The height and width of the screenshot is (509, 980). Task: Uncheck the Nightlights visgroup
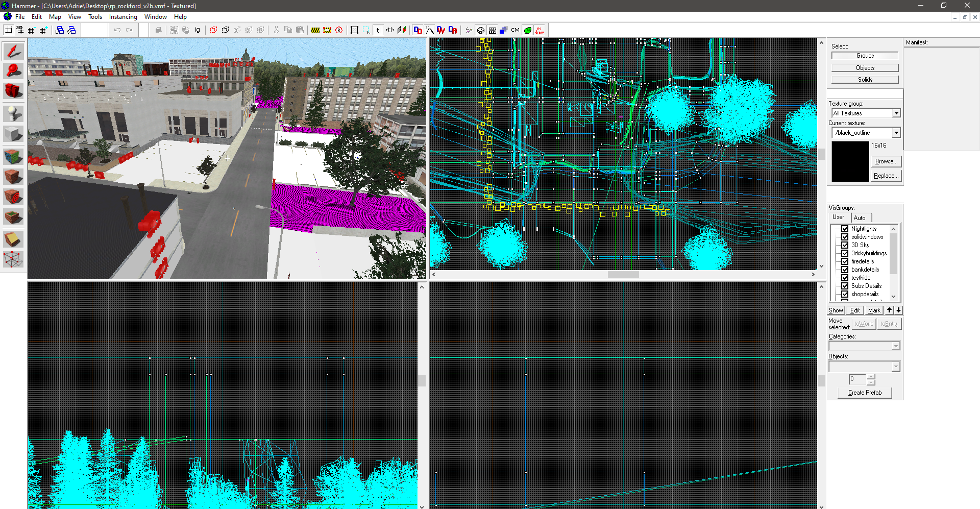click(845, 229)
